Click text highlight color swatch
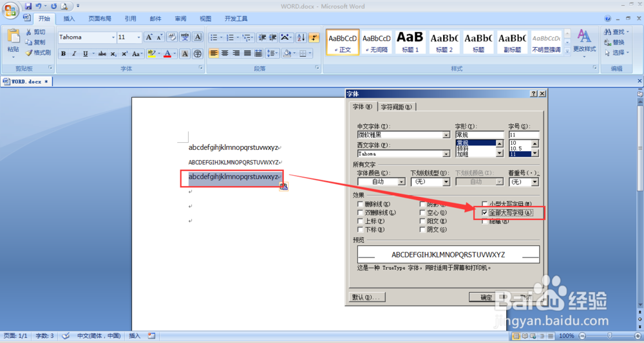The width and height of the screenshot is (644, 343). (x=151, y=54)
